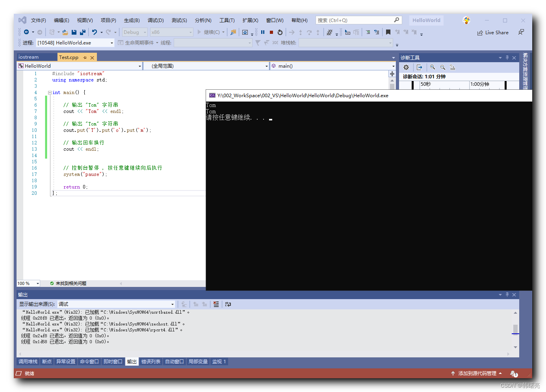Open the main() member dropdown
The height and width of the screenshot is (392, 546).
pyautogui.click(x=393, y=66)
